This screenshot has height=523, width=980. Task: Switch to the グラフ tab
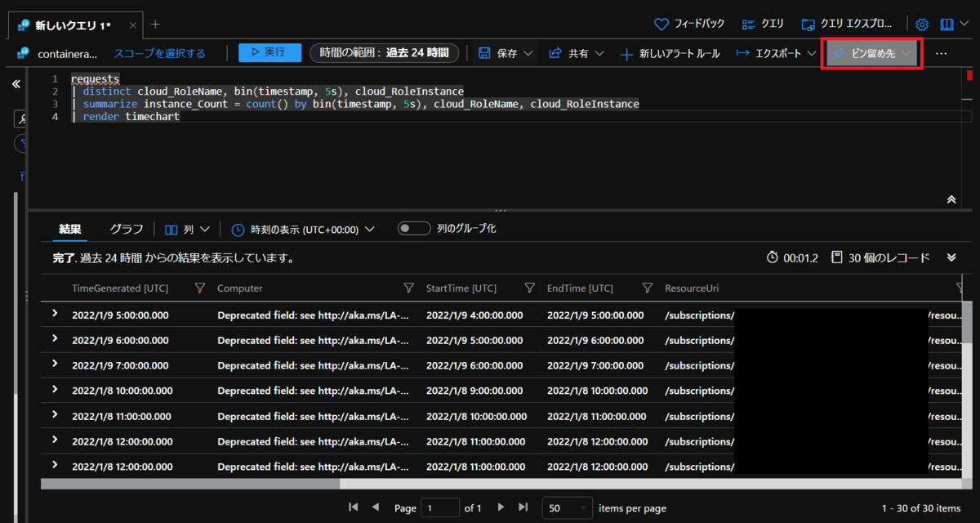click(x=127, y=230)
